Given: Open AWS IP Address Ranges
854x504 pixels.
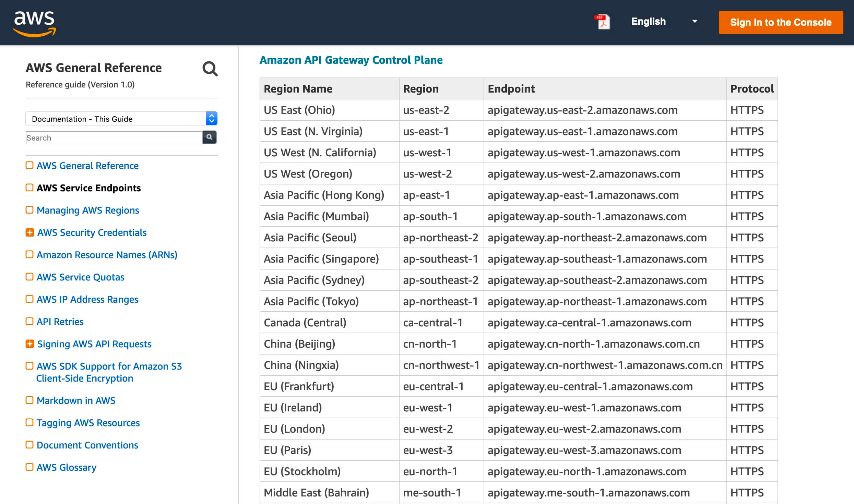Looking at the screenshot, I should pyautogui.click(x=87, y=299).
